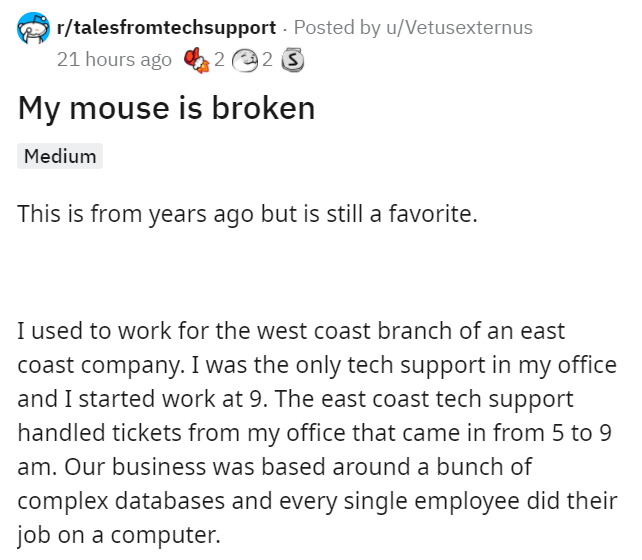
Task: Open the r/talesfromtechsupport subreddit link
Action: [166, 27]
